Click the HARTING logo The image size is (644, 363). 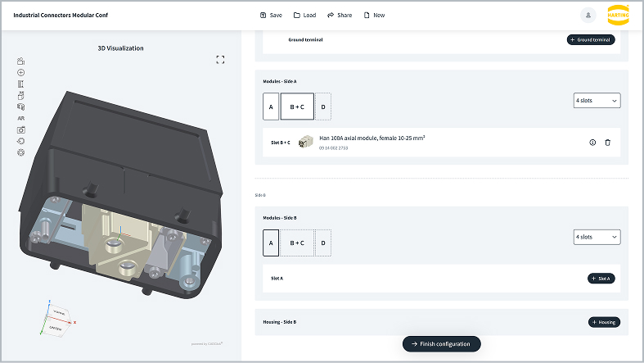point(618,16)
